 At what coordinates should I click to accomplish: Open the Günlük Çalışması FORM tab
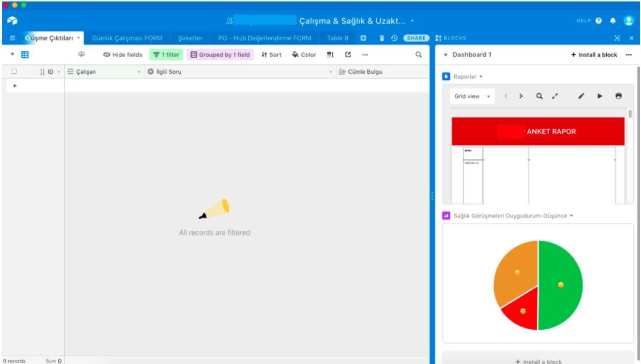click(x=127, y=38)
